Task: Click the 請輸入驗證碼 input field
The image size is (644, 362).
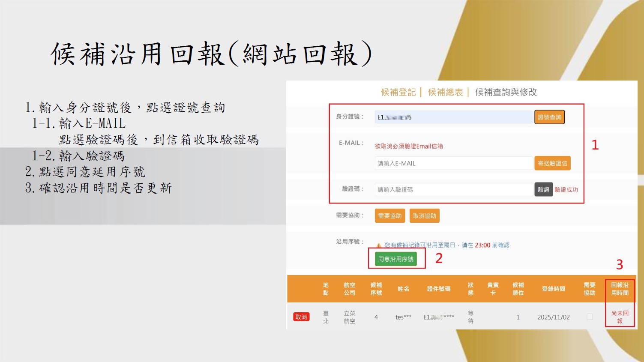Action: [x=453, y=189]
